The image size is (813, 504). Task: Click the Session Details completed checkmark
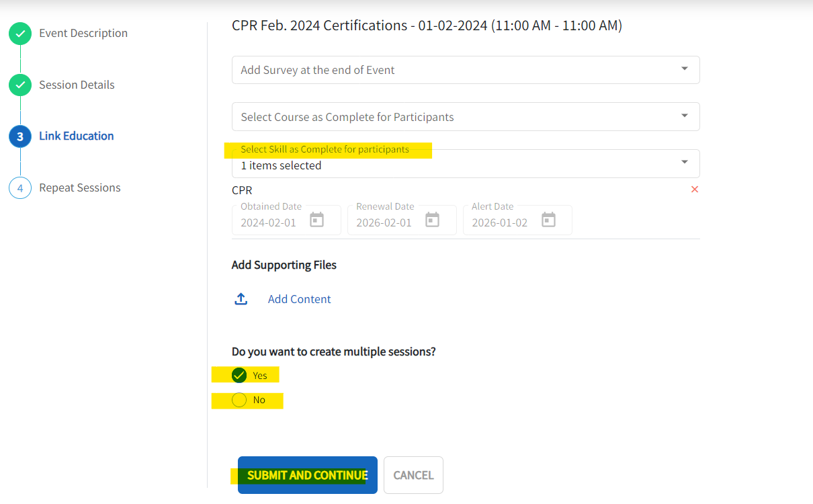tap(19, 84)
